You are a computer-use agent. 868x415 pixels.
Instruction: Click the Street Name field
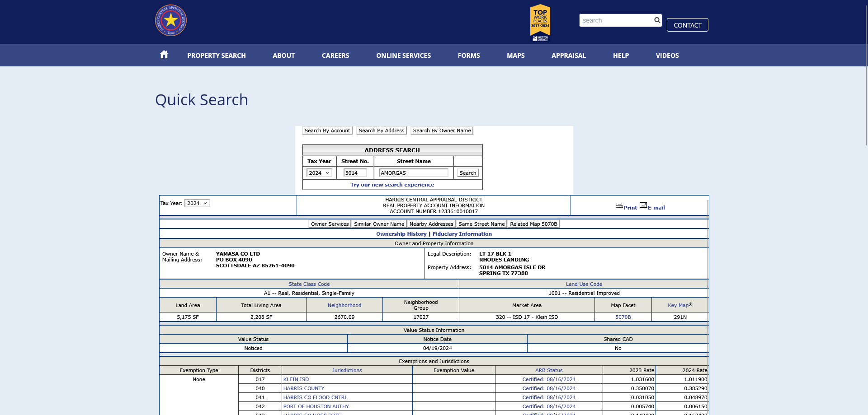[x=414, y=173]
